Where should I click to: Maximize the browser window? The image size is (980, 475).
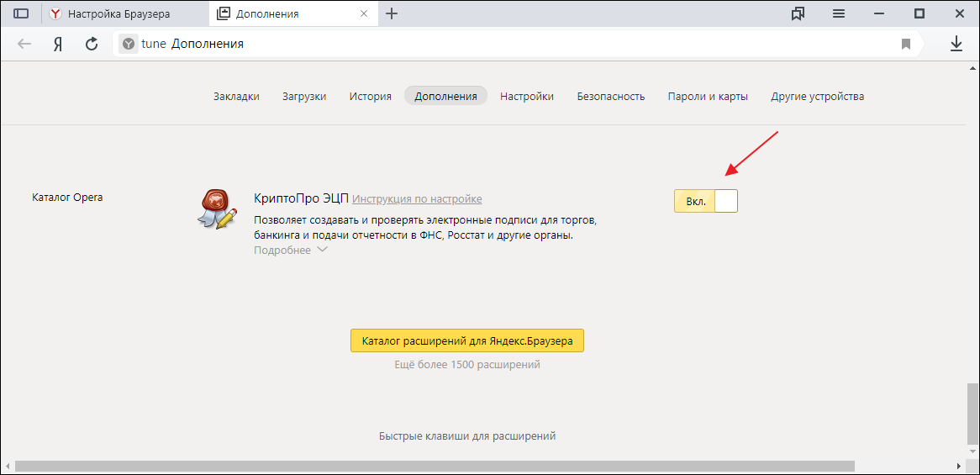(x=919, y=13)
